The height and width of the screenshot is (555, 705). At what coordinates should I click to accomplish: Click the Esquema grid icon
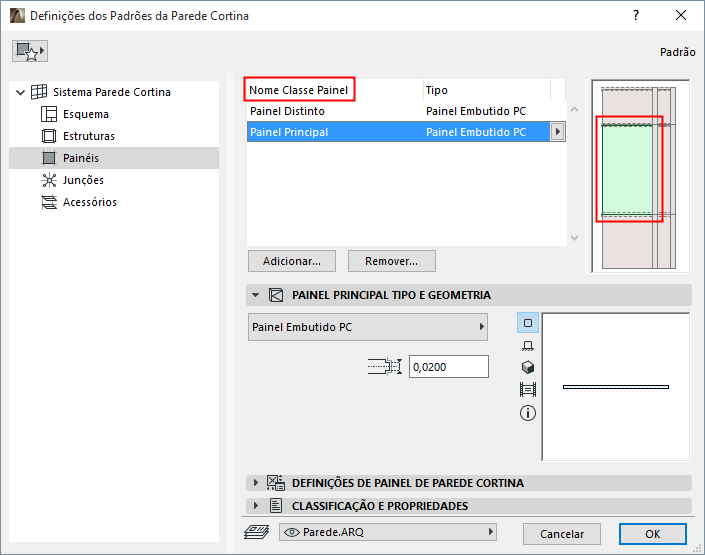coord(49,114)
